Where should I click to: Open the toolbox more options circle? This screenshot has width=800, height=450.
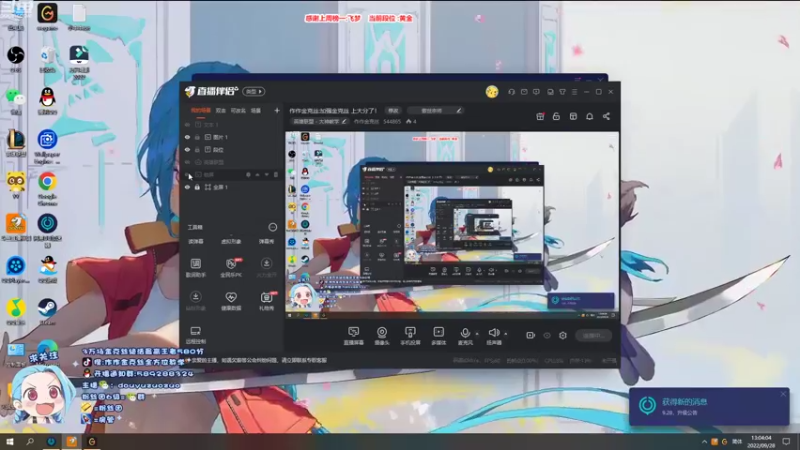pos(273,227)
